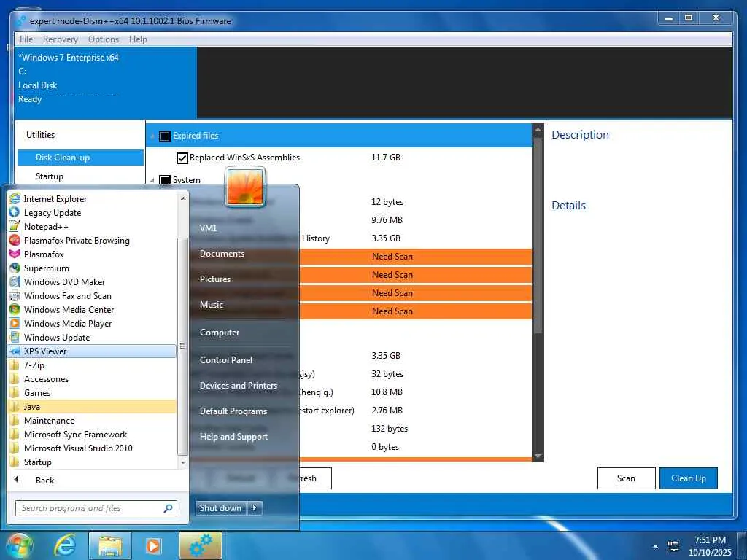Viewport: 747px width, 560px height.
Task: Open Default Programs
Action: tap(233, 411)
